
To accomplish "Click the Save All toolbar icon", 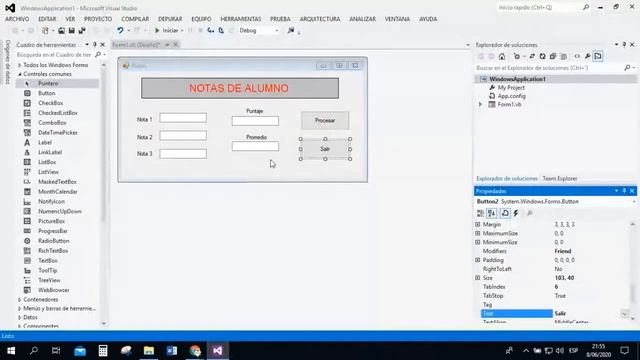I will (x=82, y=31).
